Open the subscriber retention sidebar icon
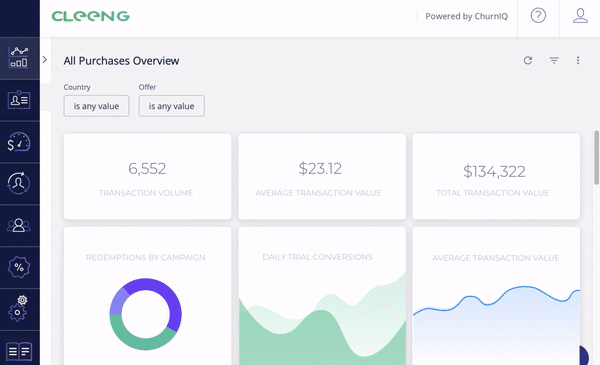600x365 pixels. [x=18, y=183]
